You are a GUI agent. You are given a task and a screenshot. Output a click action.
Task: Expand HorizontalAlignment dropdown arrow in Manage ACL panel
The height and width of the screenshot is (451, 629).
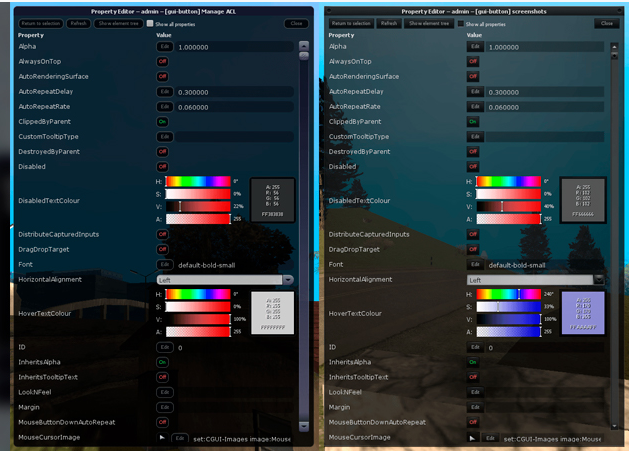[x=288, y=280]
